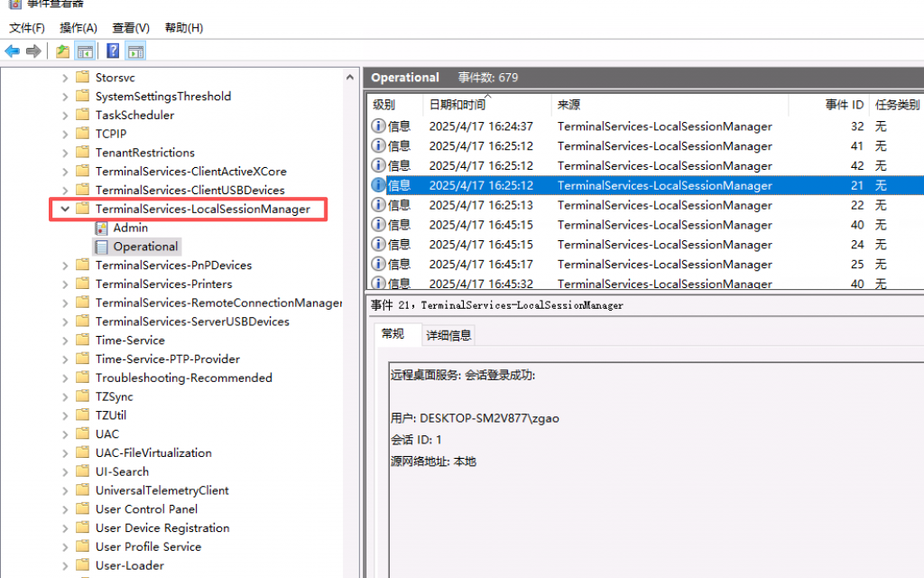Expand the Time-Service tree node
Viewport: 924px width, 578px height.
[65, 340]
